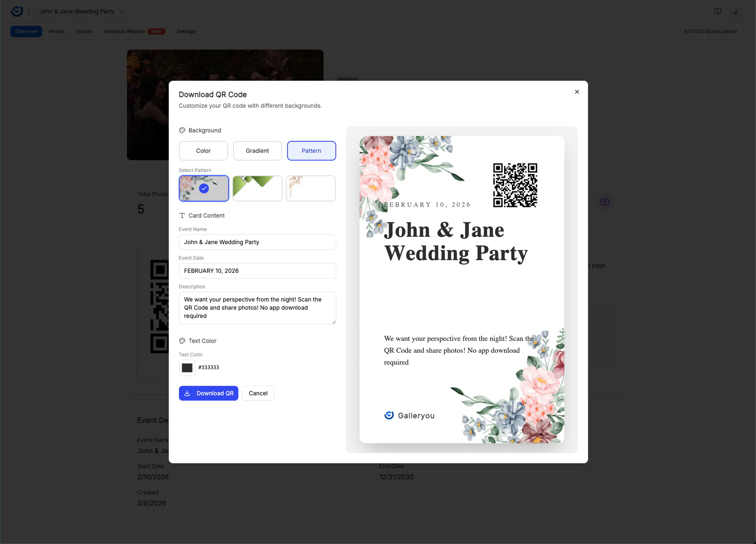Click the Event Name input field

point(257,242)
